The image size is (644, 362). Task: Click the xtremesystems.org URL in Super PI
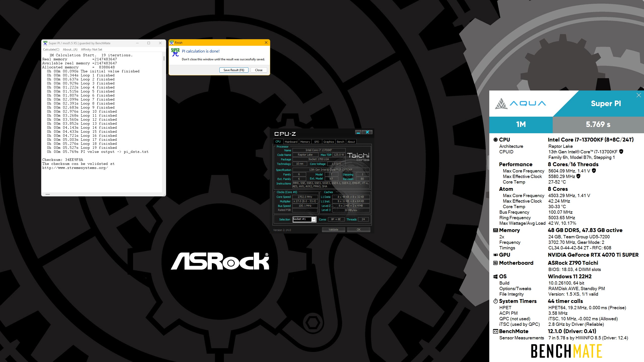[75, 168]
